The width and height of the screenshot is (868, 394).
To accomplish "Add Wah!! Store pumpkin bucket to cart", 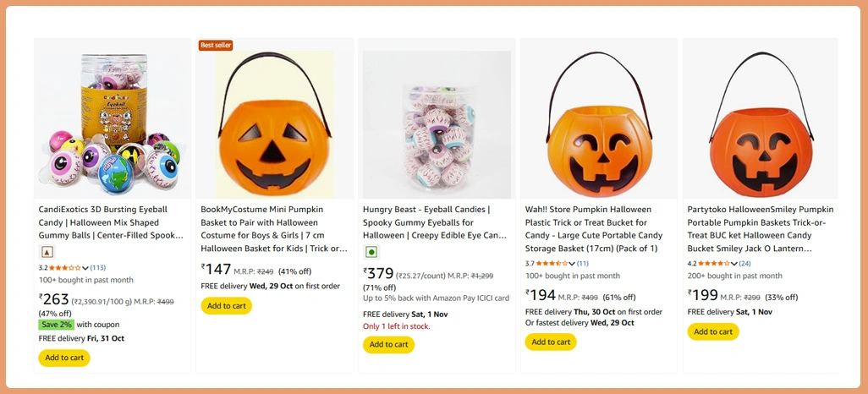I will tap(551, 342).
